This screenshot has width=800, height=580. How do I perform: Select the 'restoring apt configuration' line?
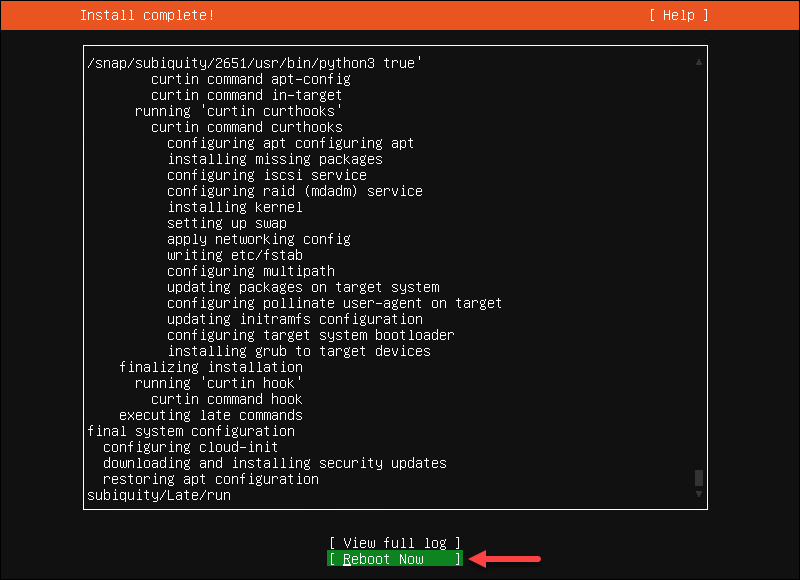211,479
